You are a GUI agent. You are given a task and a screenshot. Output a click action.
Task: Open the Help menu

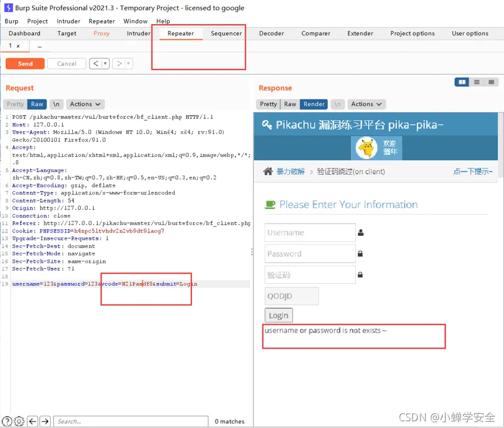[163, 21]
